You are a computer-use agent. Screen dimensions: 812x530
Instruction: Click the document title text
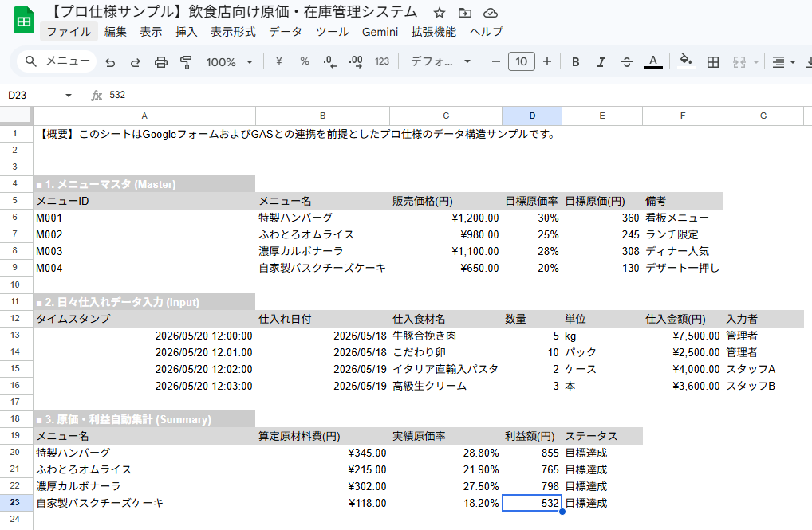234,12
